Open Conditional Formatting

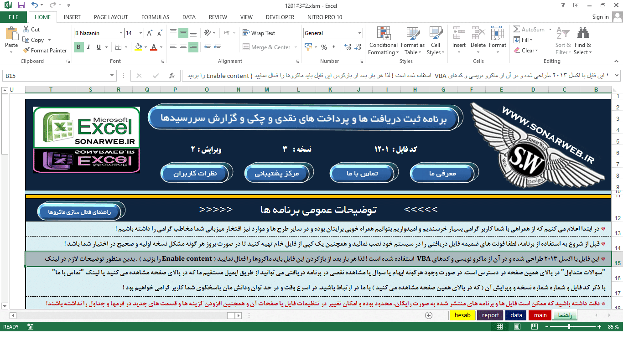(x=383, y=41)
